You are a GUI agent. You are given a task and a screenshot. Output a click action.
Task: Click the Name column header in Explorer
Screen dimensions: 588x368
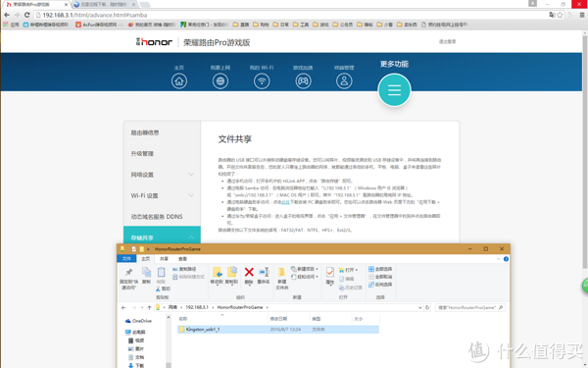(222, 319)
